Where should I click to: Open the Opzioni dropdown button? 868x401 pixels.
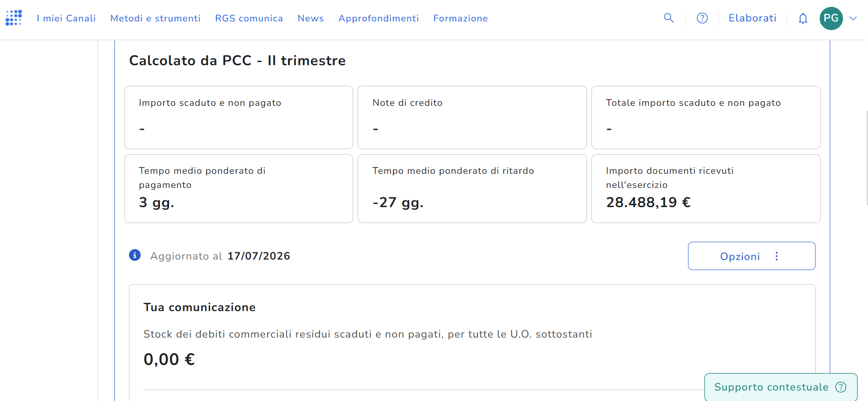751,256
